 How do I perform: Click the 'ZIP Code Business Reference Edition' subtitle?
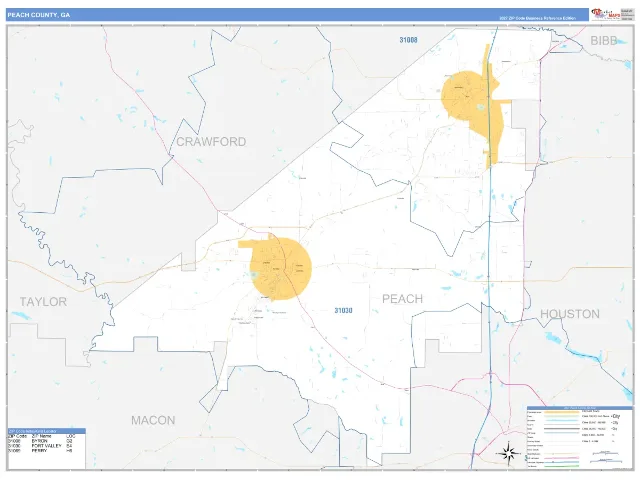(538, 18)
